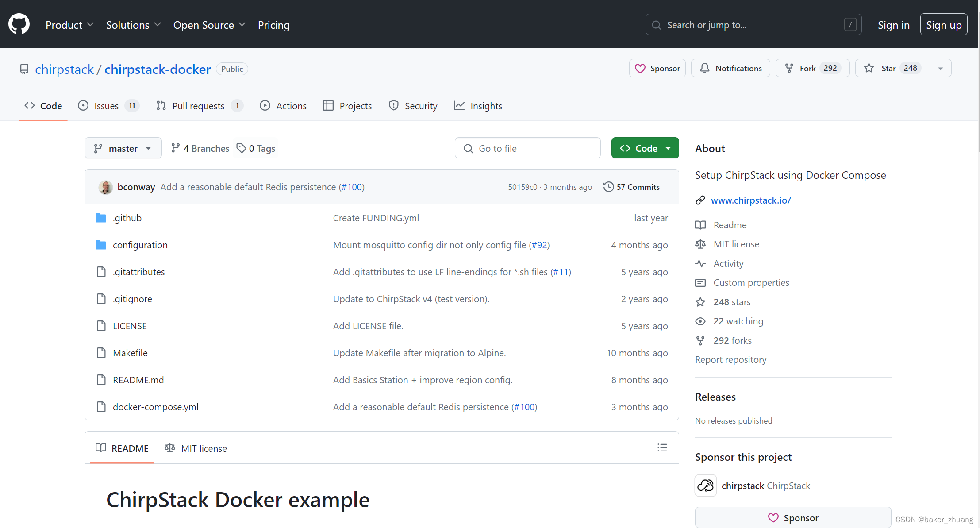Viewport: 980px width, 528px height.
Task: Expand the star lists dropdown arrow
Action: click(x=941, y=68)
